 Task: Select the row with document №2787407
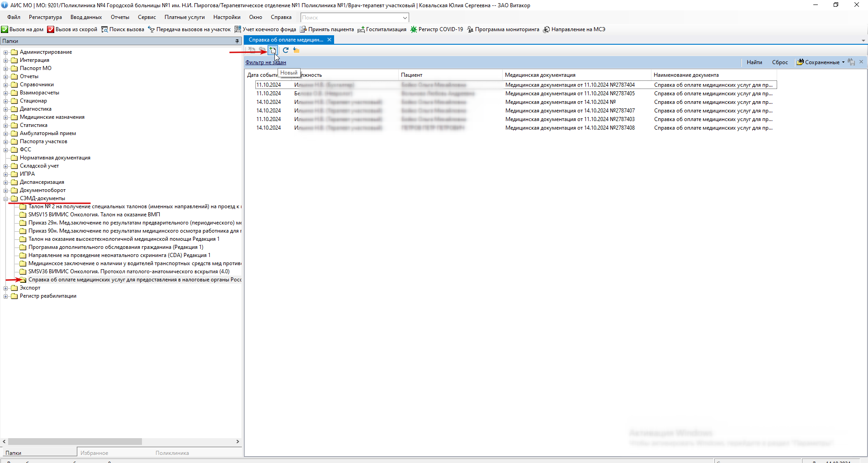click(516, 111)
